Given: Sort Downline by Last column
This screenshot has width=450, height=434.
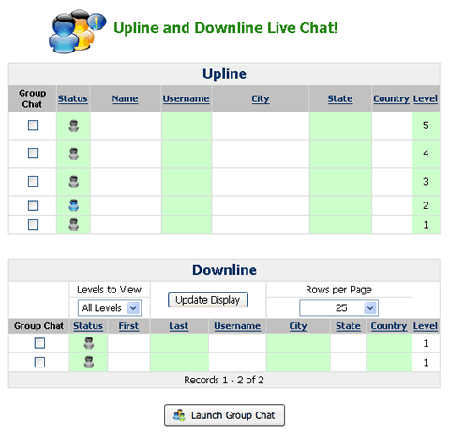Looking at the screenshot, I should [179, 326].
